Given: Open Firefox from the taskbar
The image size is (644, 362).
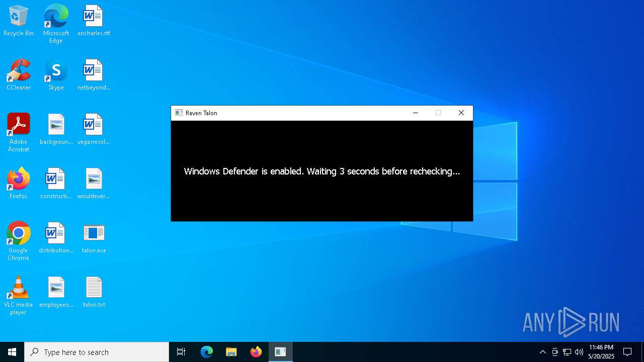Looking at the screenshot, I should [x=256, y=352].
